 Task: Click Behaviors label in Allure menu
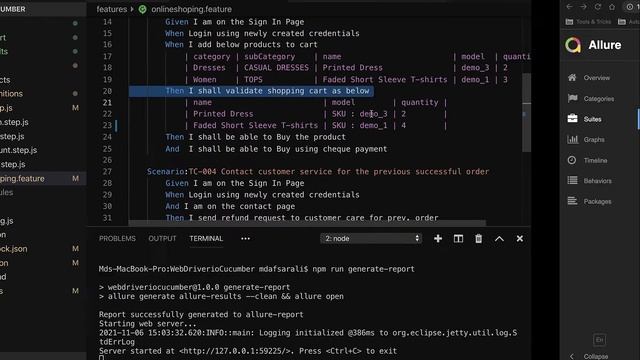(x=598, y=181)
